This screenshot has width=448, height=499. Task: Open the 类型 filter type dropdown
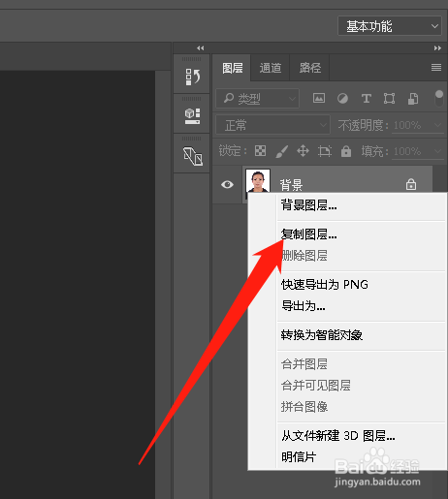257,98
